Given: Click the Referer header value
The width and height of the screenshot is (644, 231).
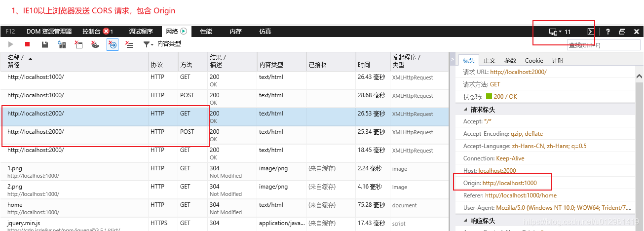Looking at the screenshot, I should [x=521, y=195].
